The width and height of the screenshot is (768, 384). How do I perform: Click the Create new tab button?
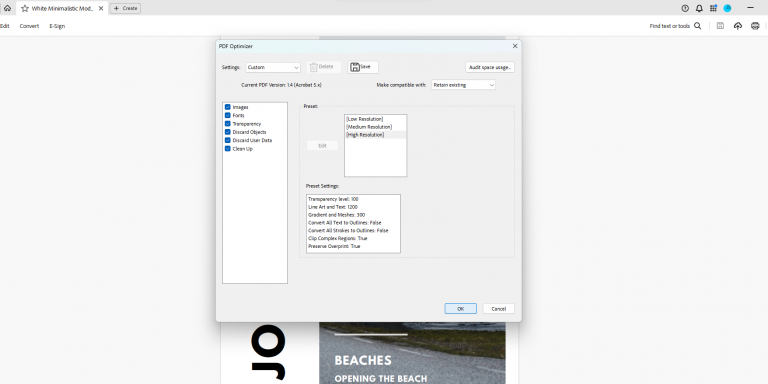click(x=125, y=8)
